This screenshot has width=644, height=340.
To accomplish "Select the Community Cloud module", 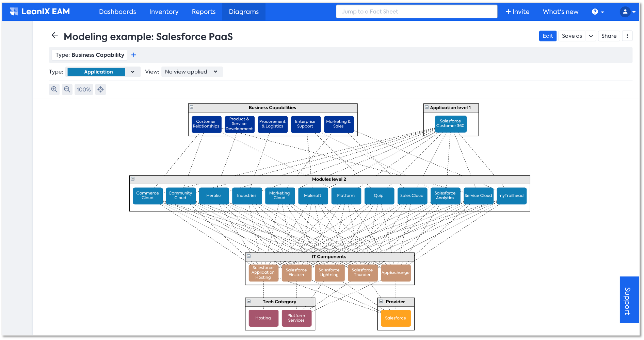I will (x=180, y=196).
